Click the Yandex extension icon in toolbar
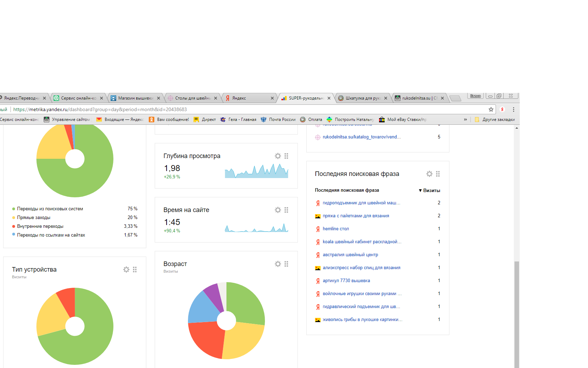This screenshot has height=368, width=588. (502, 109)
